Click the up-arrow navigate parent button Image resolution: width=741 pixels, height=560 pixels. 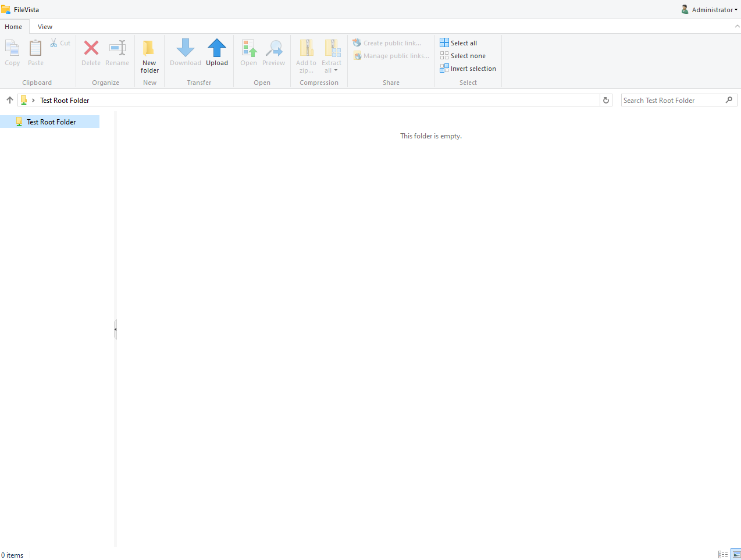coord(10,100)
